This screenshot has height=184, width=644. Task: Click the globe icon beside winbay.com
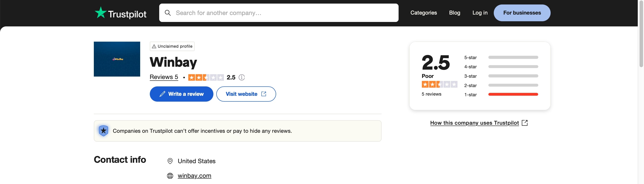[170, 176]
